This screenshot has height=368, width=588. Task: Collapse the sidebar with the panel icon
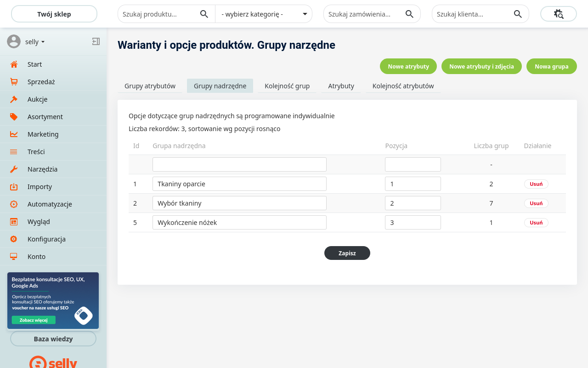click(x=96, y=41)
